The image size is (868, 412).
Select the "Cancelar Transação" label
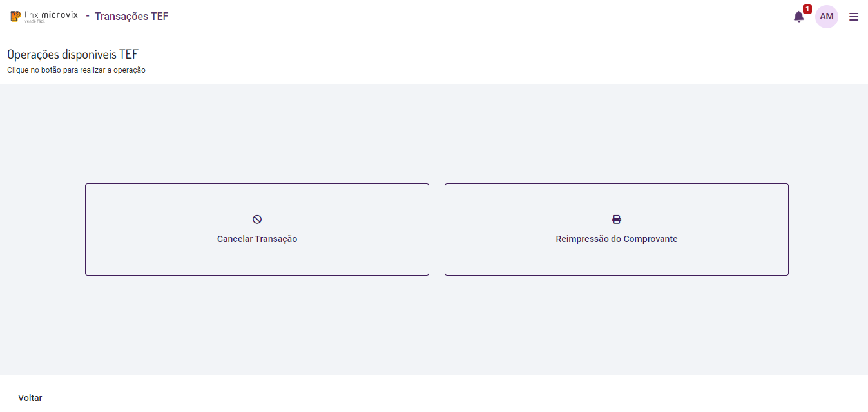click(x=257, y=239)
